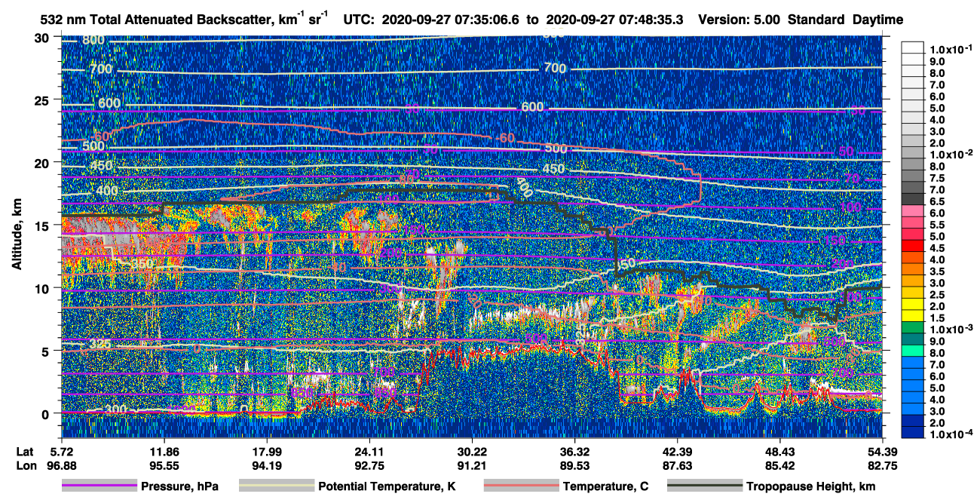Click the 'Version: 5.00' label
The height and width of the screenshot is (503, 980).
pos(740,20)
